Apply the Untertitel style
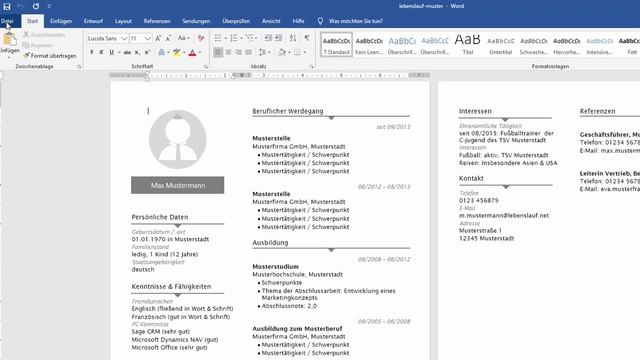Viewport: 640px width, 360px height. point(500,45)
